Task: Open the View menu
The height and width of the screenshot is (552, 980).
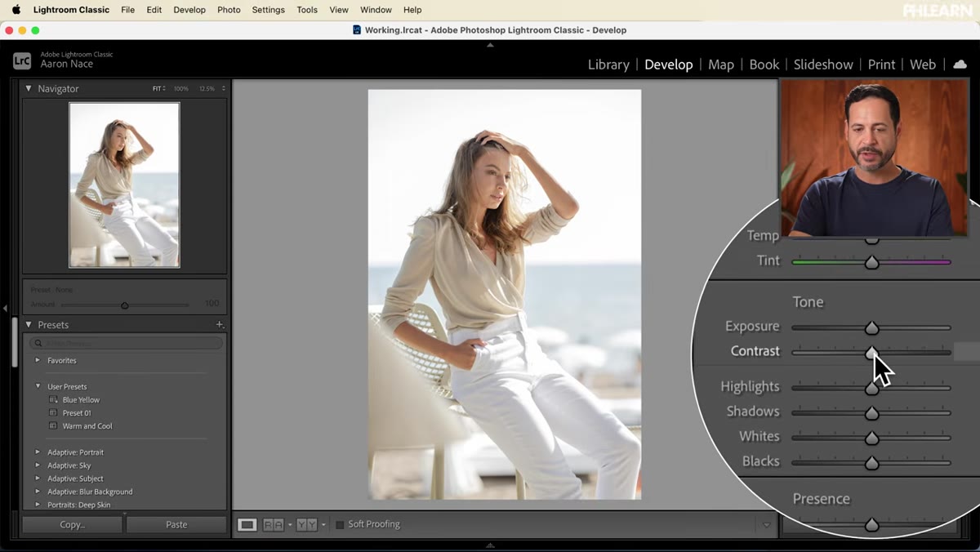Action: click(339, 10)
